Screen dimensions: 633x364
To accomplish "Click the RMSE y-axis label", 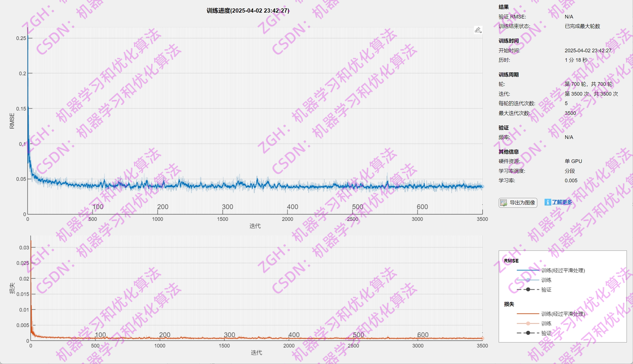I will [12, 121].
